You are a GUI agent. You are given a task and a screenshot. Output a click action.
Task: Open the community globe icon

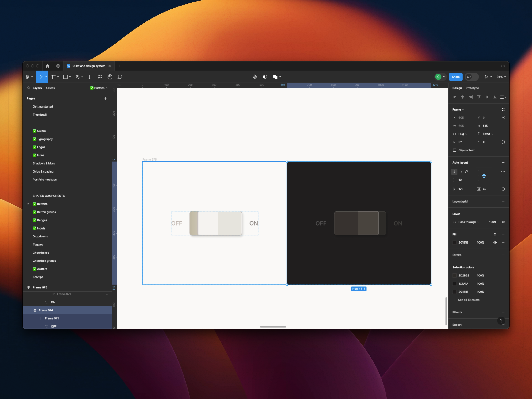point(58,66)
